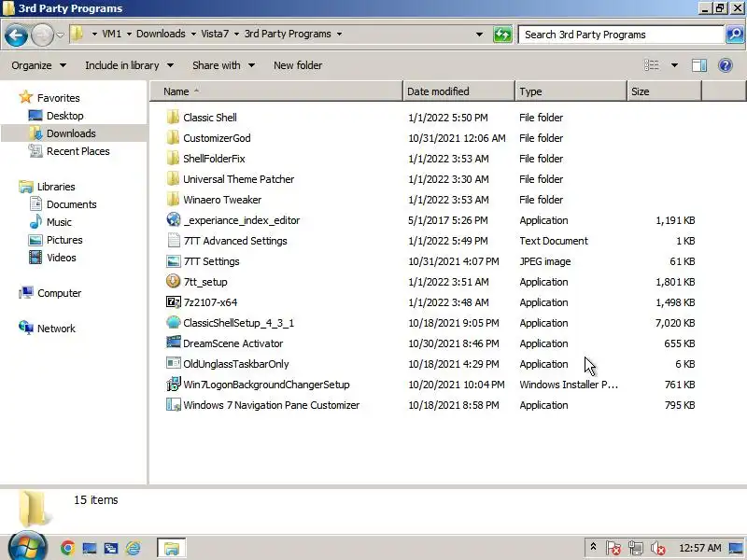Click the Explorer window taskbar button
Screen dimensions: 747x560
[172, 548]
